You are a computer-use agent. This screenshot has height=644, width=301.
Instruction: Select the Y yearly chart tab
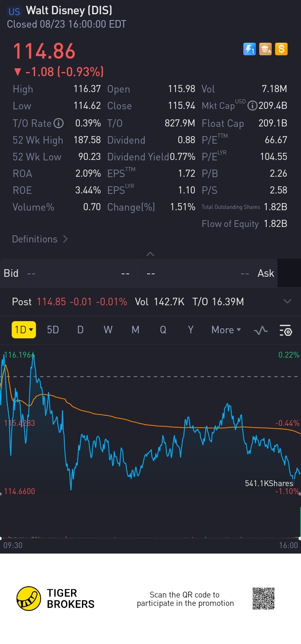click(191, 330)
